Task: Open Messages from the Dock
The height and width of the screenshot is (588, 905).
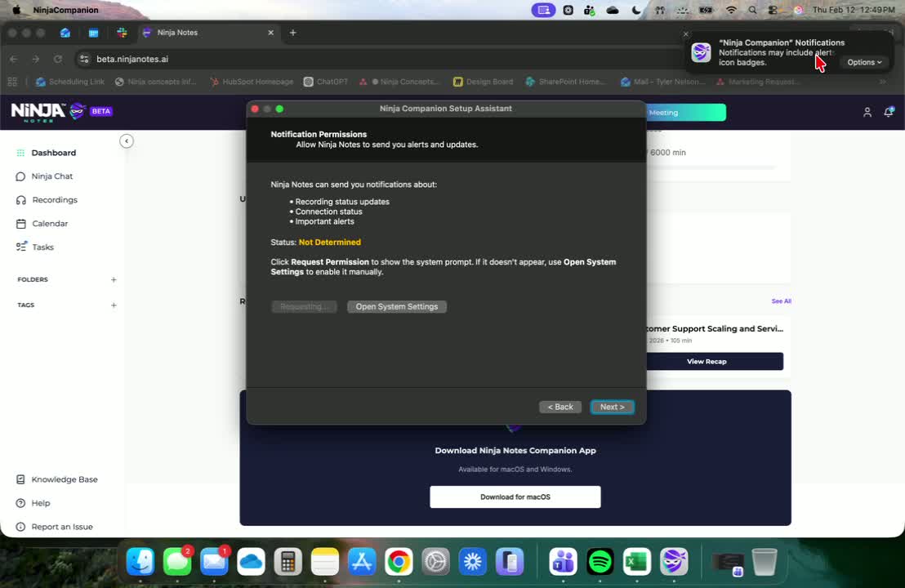Action: 177,561
